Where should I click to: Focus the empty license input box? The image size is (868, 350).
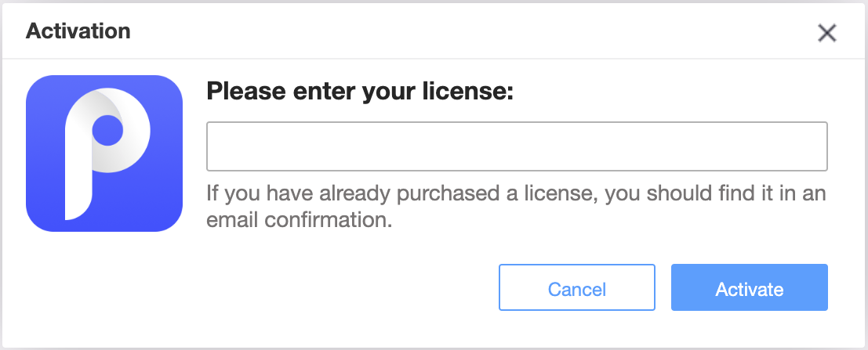click(x=517, y=146)
